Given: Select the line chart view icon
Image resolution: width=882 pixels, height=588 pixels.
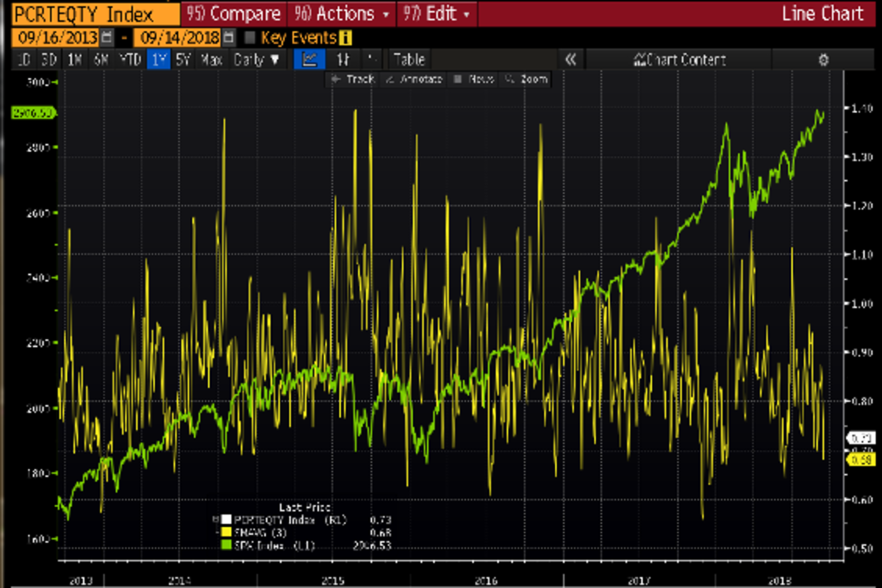Looking at the screenshot, I should (x=310, y=60).
